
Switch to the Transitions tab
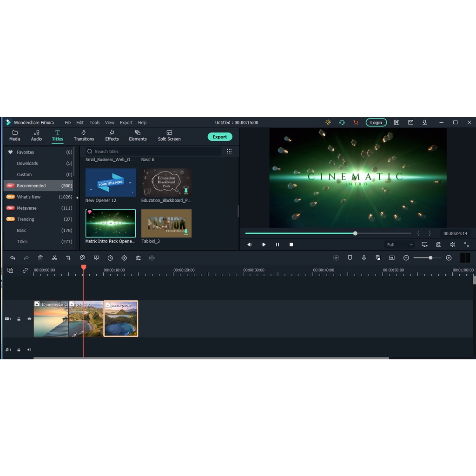pyautogui.click(x=84, y=136)
